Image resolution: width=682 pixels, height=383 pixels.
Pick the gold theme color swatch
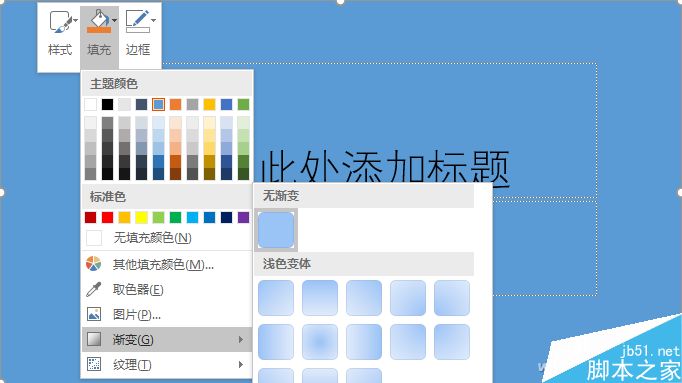click(209, 104)
